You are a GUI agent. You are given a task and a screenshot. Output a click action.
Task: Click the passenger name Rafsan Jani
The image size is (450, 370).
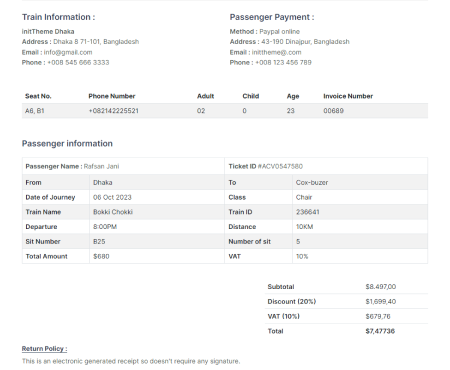[101, 166]
